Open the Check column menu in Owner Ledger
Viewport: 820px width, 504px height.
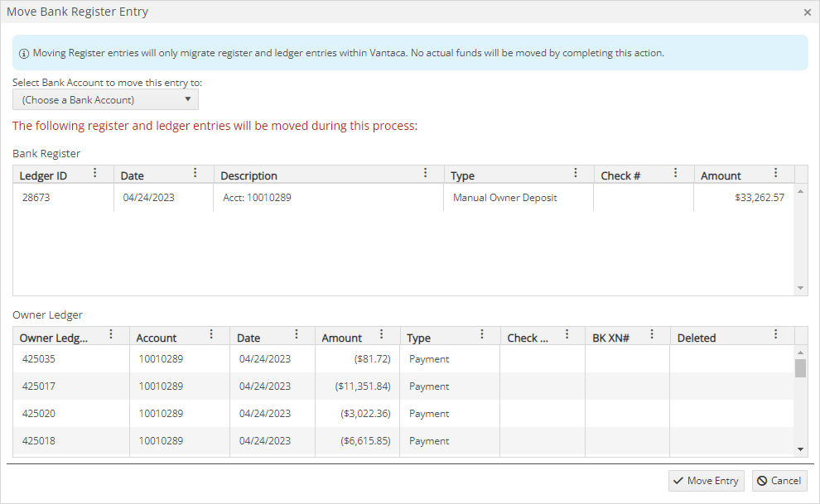(x=567, y=334)
